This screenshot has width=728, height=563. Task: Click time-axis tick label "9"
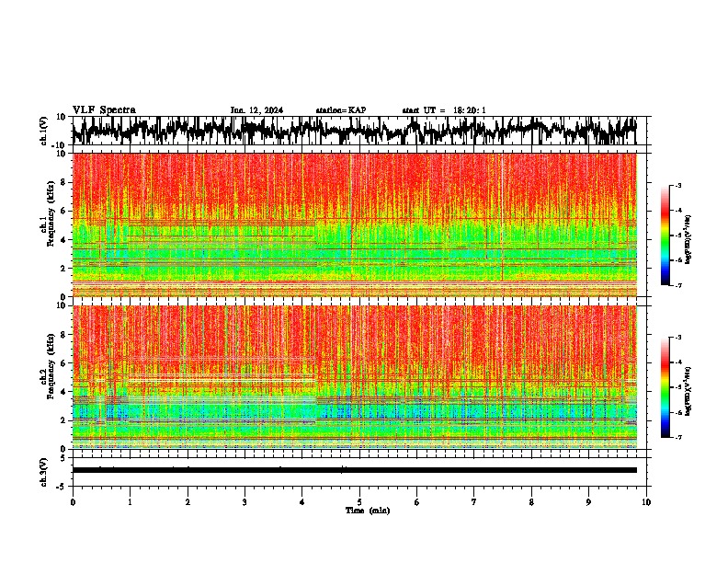[588, 502]
